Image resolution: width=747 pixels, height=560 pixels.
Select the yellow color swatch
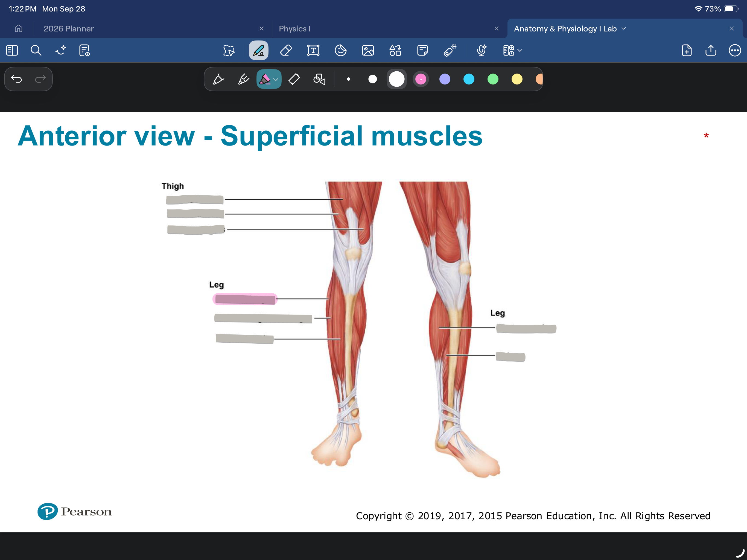(x=517, y=79)
